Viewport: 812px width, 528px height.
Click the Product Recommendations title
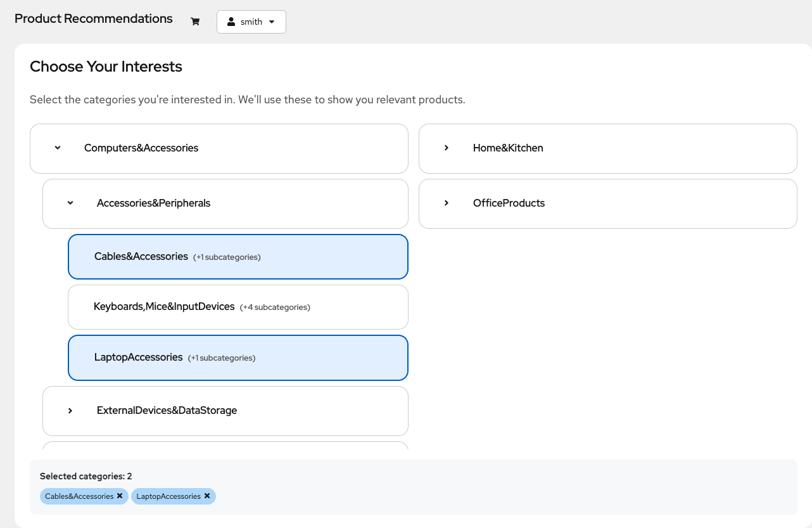[x=94, y=18]
